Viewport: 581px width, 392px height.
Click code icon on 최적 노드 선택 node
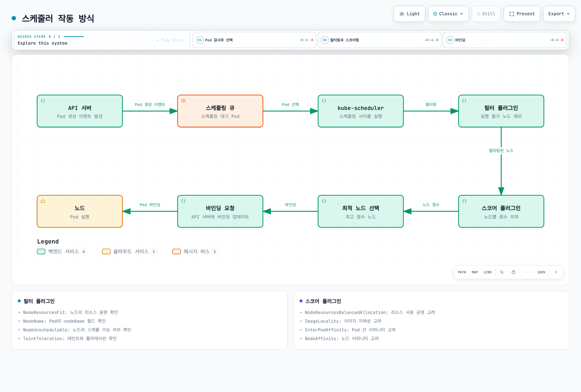tap(324, 201)
